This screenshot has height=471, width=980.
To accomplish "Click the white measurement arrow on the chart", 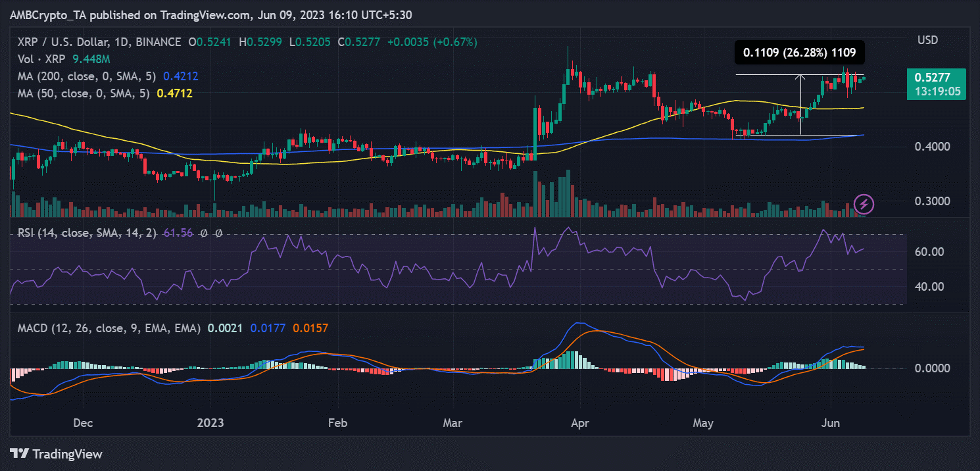I will 800,105.
